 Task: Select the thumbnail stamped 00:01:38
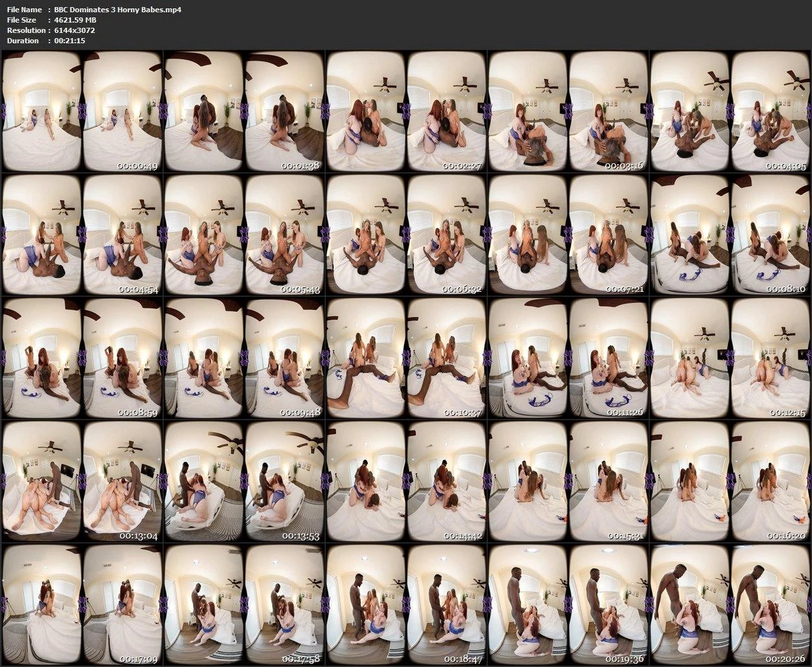[x=244, y=111]
